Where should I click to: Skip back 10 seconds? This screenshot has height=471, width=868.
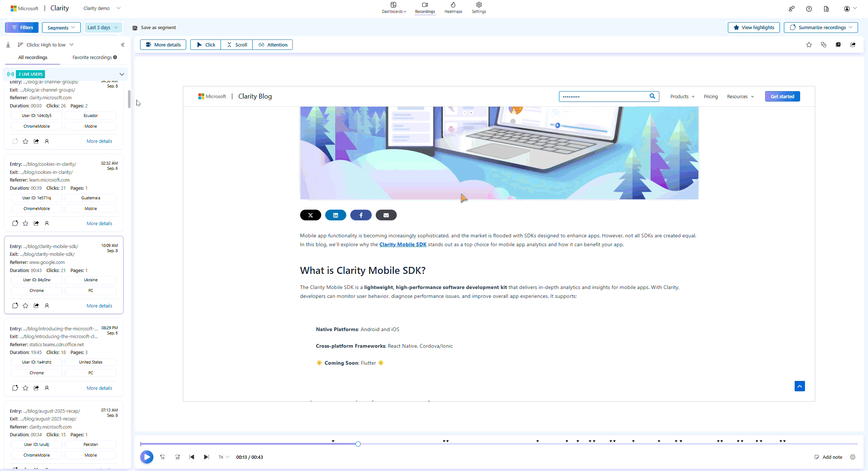[163, 457]
